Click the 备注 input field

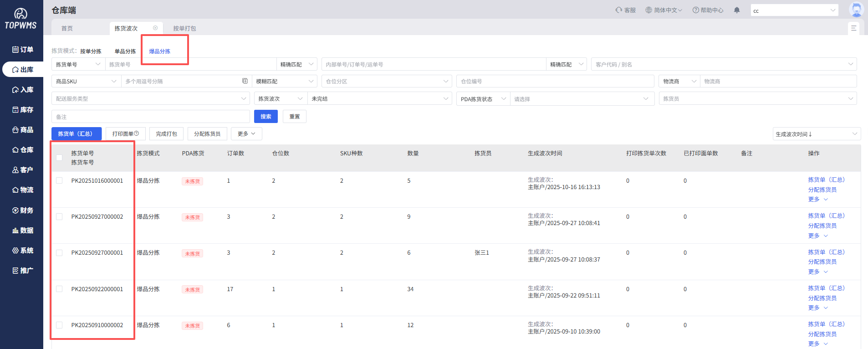click(150, 117)
